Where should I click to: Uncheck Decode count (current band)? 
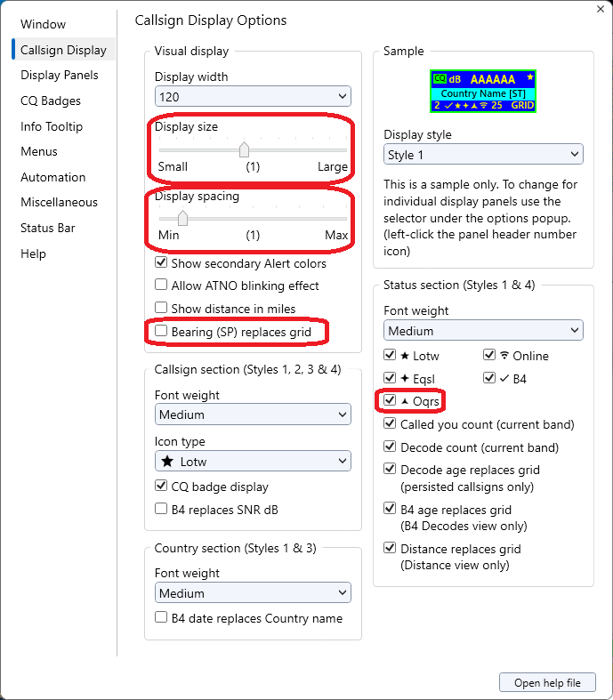(390, 447)
